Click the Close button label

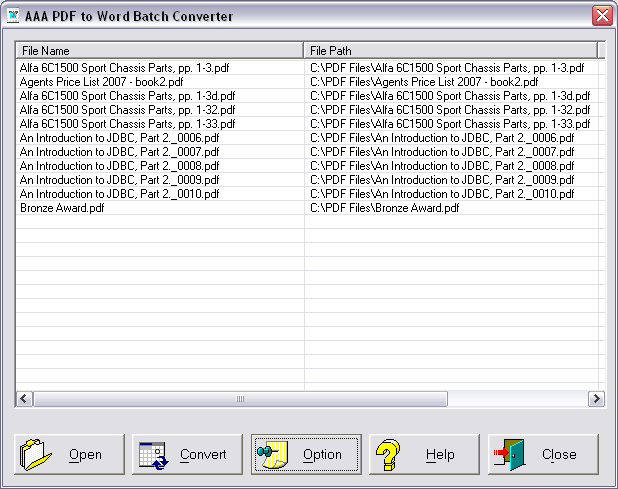point(559,454)
